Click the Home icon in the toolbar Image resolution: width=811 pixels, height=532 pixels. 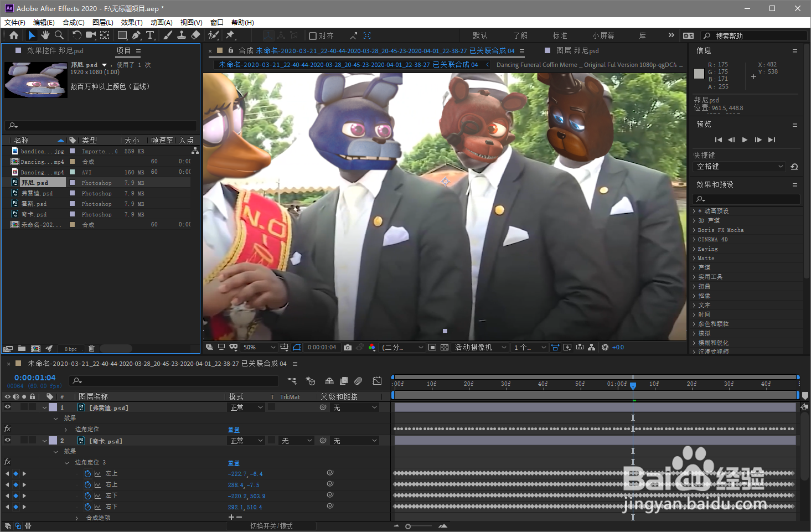pos(14,35)
